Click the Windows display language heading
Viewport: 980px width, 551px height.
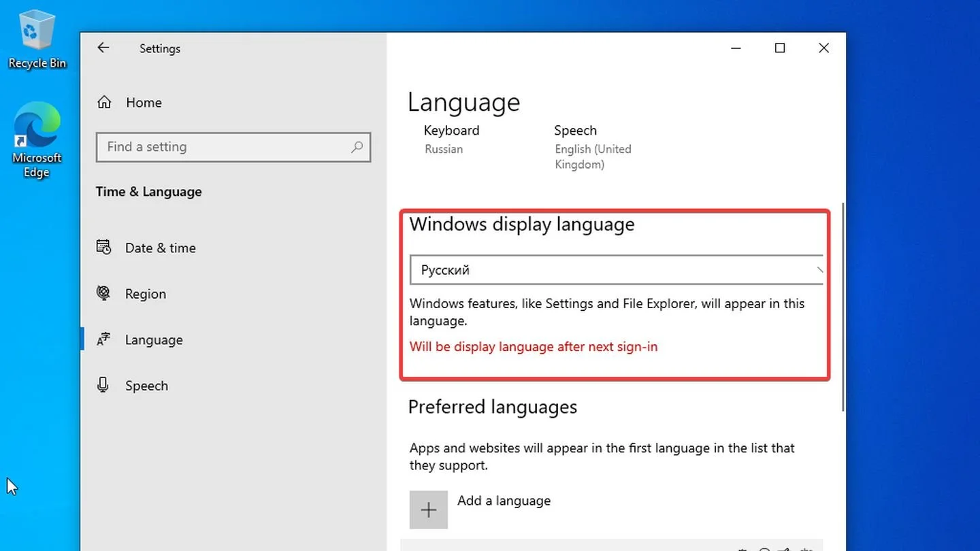(x=522, y=224)
